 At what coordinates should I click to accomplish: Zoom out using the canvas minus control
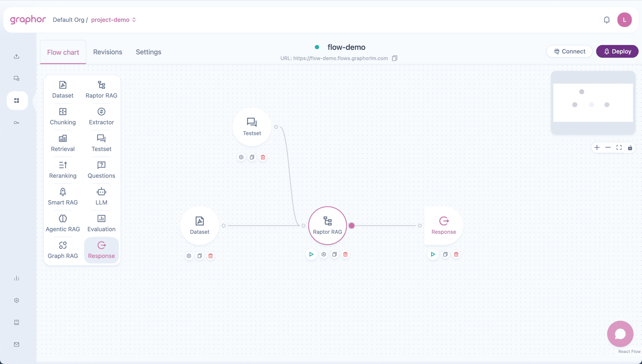[x=608, y=148]
